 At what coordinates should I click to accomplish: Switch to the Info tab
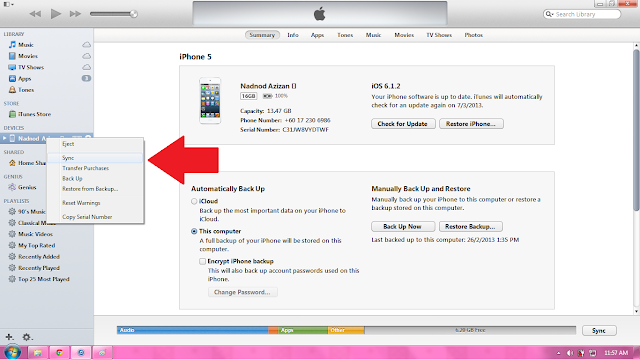(x=293, y=35)
